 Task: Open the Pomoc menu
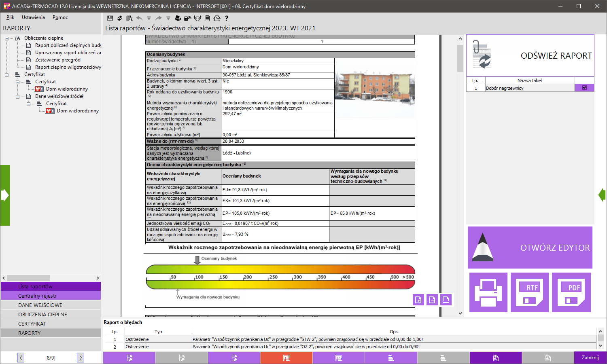[x=60, y=17]
